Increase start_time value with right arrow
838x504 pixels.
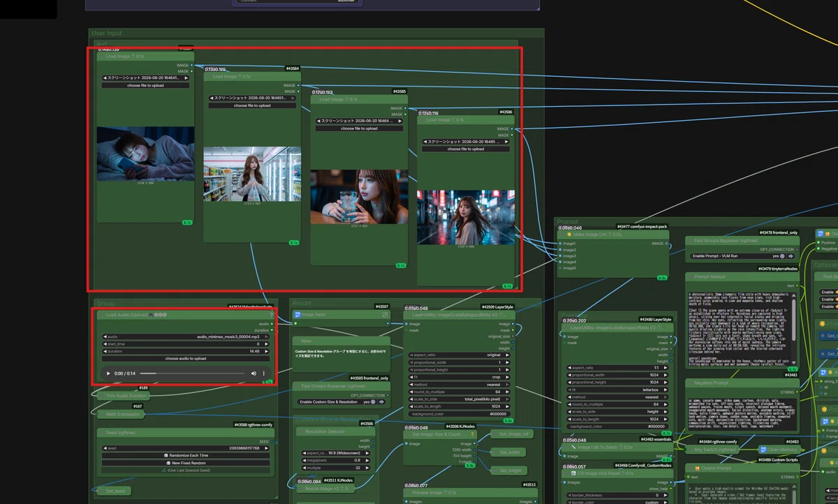pos(267,343)
